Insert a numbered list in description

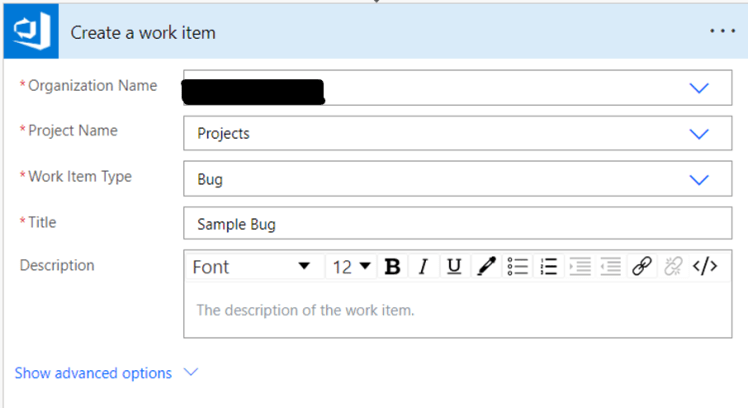tap(548, 267)
